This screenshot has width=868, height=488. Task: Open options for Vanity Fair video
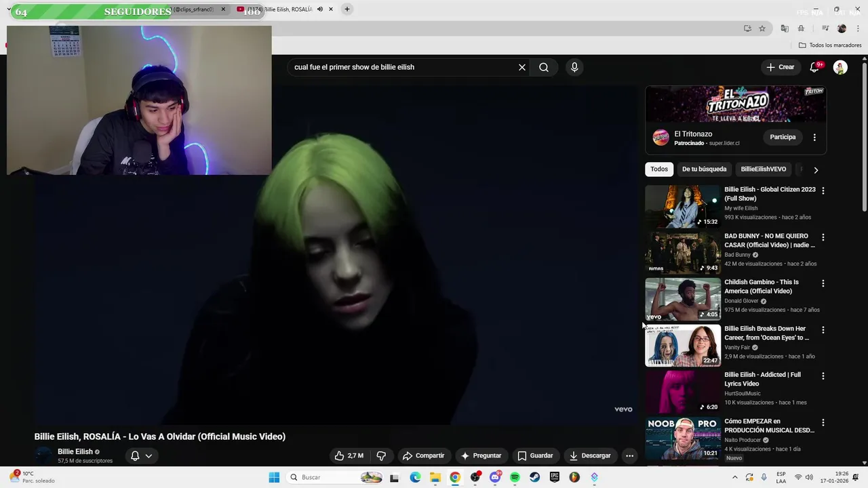point(823,330)
